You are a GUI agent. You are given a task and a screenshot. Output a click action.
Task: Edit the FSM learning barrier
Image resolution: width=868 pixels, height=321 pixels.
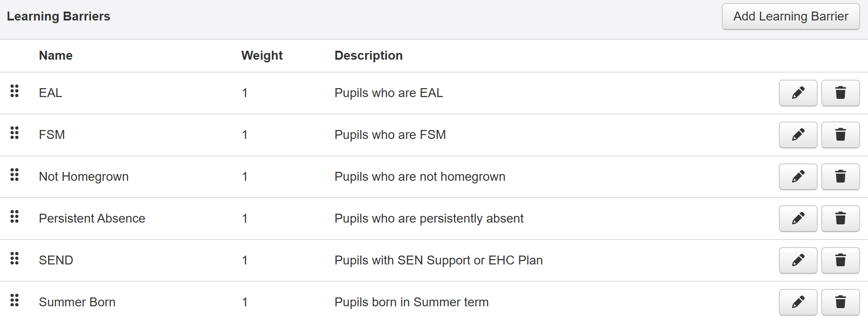click(x=798, y=135)
